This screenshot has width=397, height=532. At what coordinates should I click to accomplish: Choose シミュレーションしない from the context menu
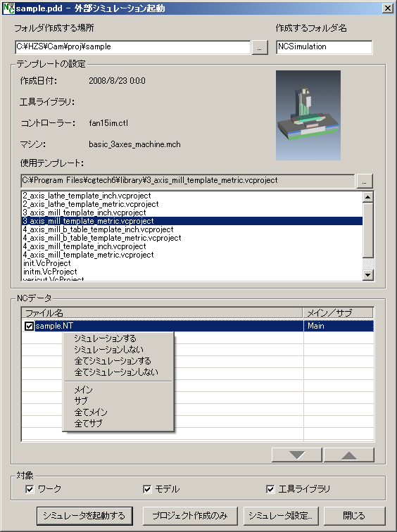(109, 350)
